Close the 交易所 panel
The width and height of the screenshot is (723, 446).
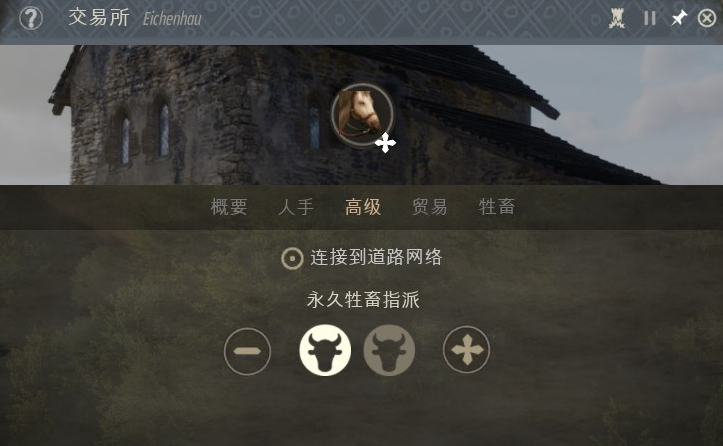[706, 18]
